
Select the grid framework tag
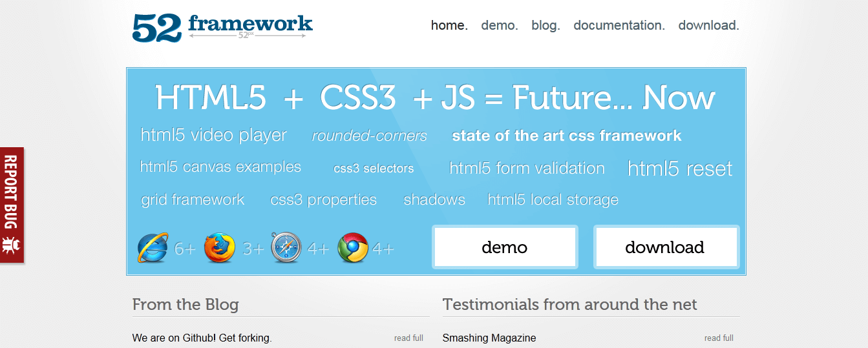click(193, 200)
